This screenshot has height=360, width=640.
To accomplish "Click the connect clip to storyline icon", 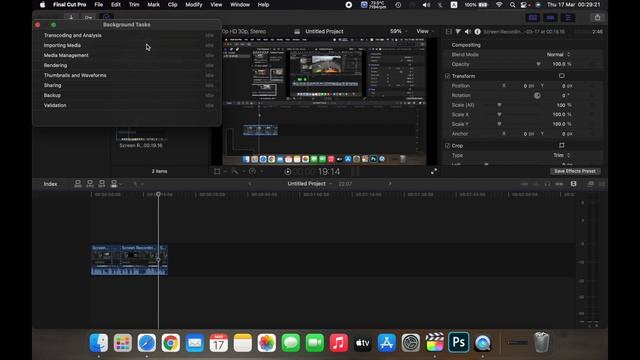I will 78,184.
